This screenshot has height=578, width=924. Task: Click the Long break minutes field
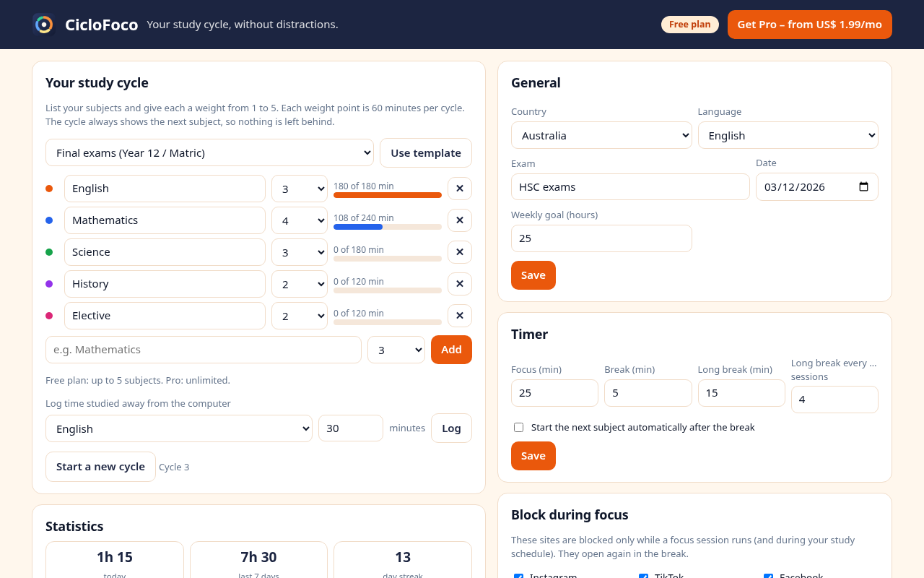(741, 393)
